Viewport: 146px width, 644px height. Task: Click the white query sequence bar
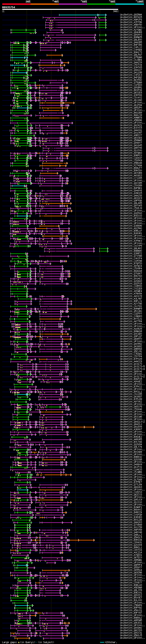point(60,10)
